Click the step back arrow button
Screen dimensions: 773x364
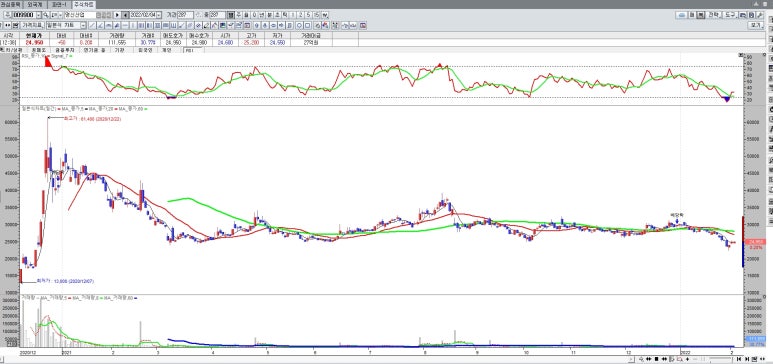coord(125,15)
